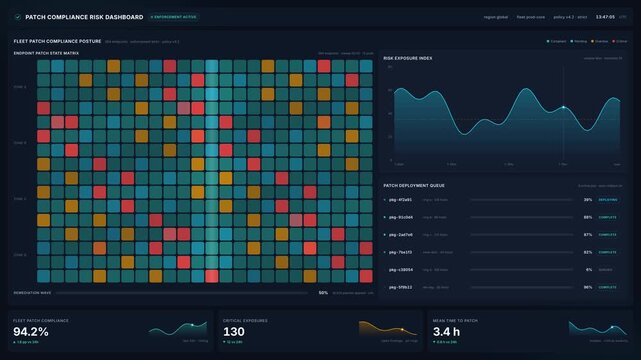Click the teal sparkline in the Fleet Patch Compliance card
641x360 pixels.
(178, 329)
